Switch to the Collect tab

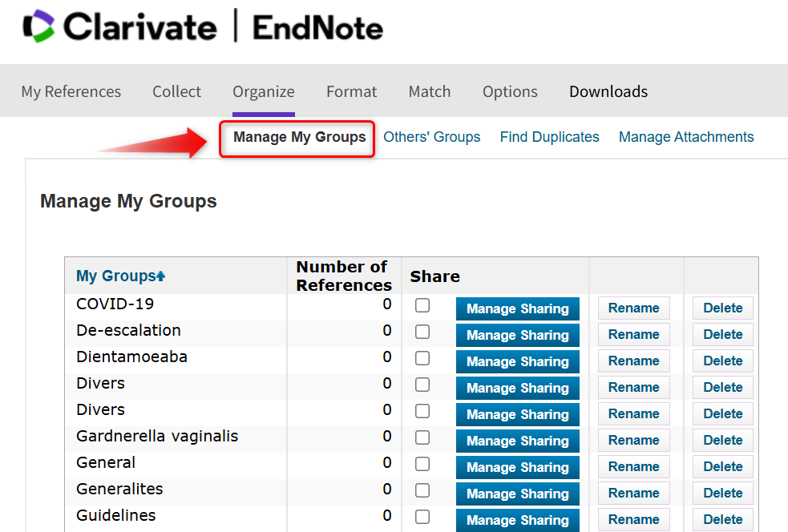point(176,91)
